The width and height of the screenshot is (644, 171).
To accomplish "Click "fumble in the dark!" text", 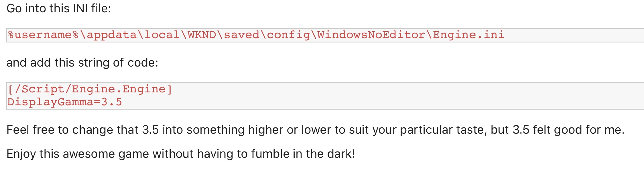I will pos(303,154).
